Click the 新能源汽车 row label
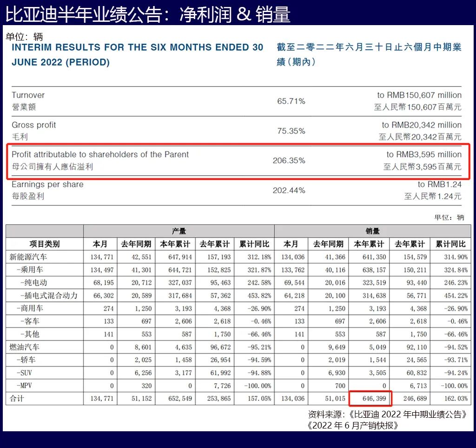The height and width of the screenshot is (448, 476). 28,257
